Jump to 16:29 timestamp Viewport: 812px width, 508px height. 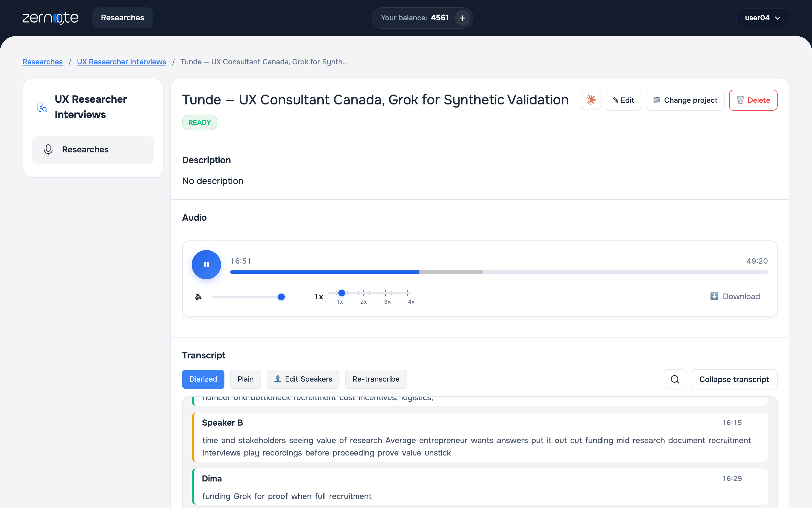tap(732, 478)
